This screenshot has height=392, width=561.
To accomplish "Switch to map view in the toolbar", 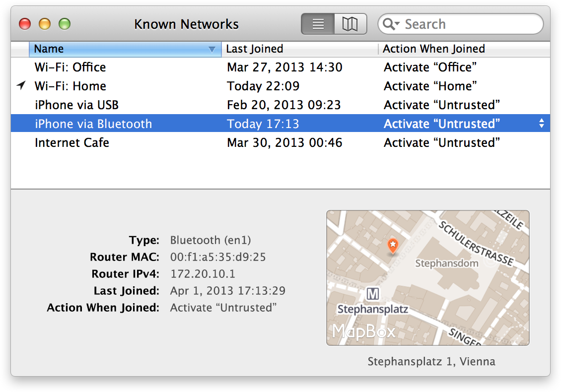I will 351,23.
